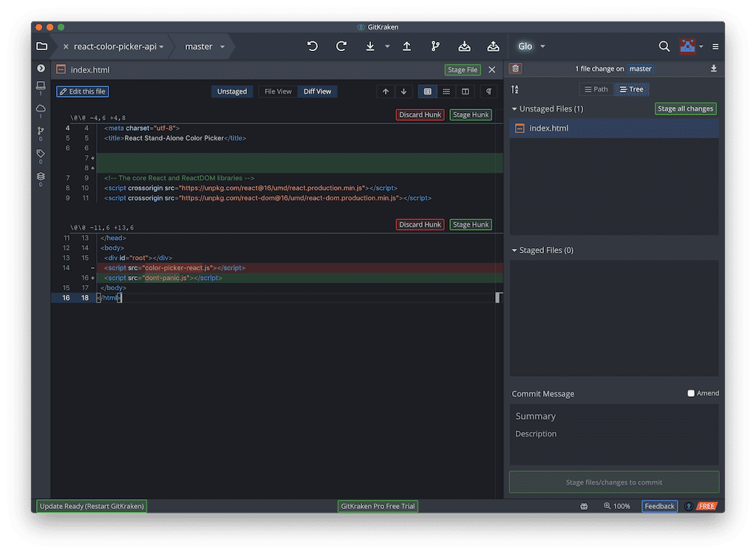The width and height of the screenshot is (756, 554).
Task: Click the diff editor scrollbar thumb
Action: 499,298
